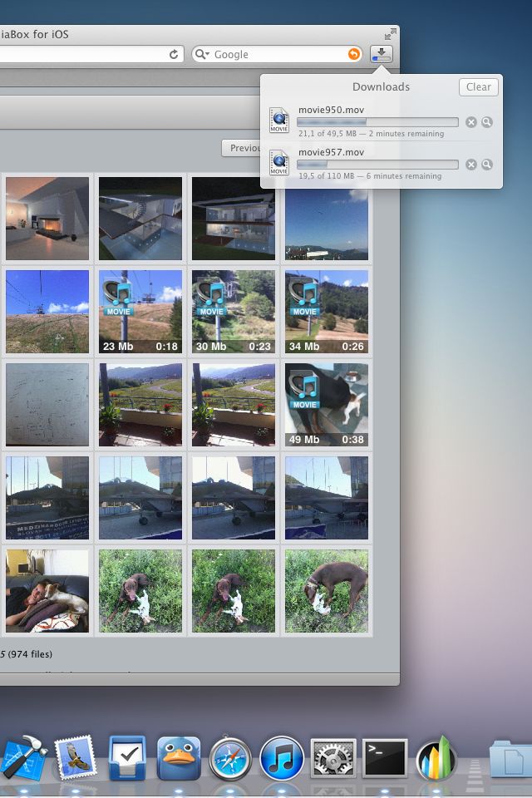Open the search magnifier dropdown in Google field
Image resolution: width=532 pixels, height=798 pixels.
[x=202, y=55]
